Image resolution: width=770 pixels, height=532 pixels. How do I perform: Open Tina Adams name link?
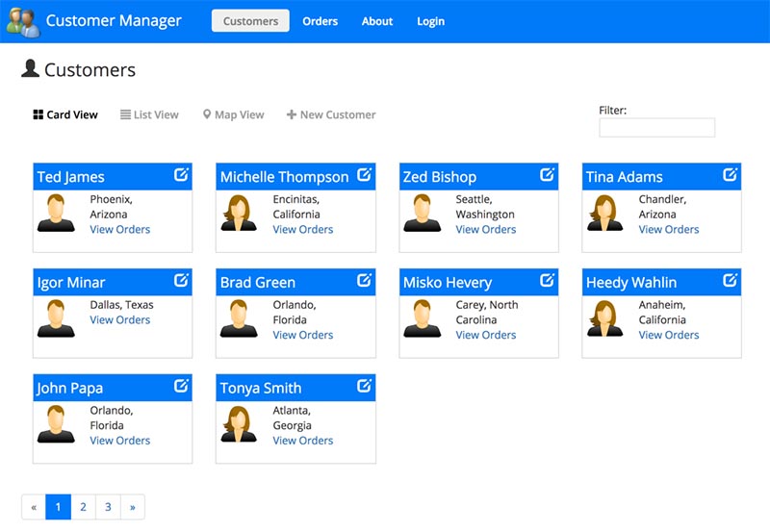point(624,177)
